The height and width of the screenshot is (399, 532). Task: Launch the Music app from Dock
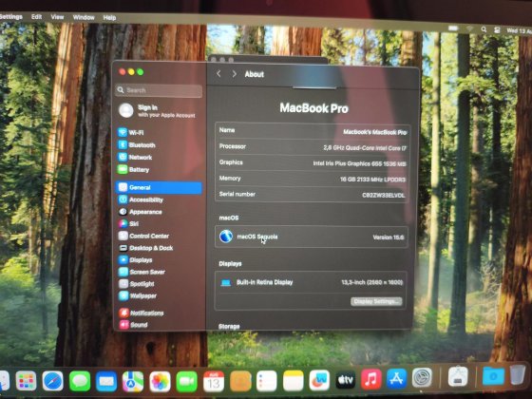point(371,379)
